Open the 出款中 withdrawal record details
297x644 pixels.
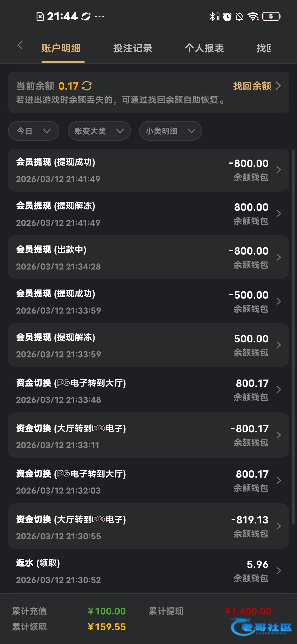148,257
